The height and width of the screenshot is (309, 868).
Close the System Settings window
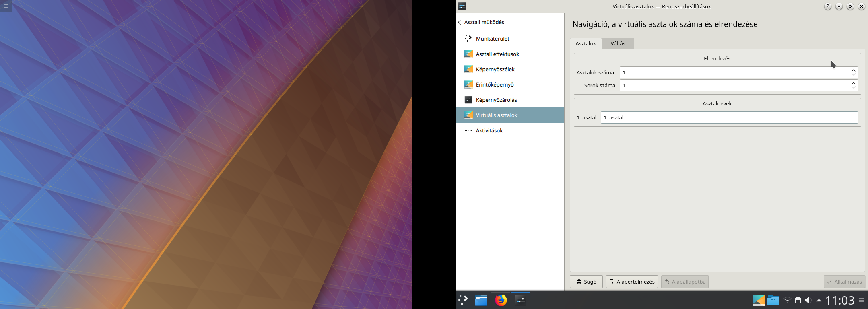862,6
